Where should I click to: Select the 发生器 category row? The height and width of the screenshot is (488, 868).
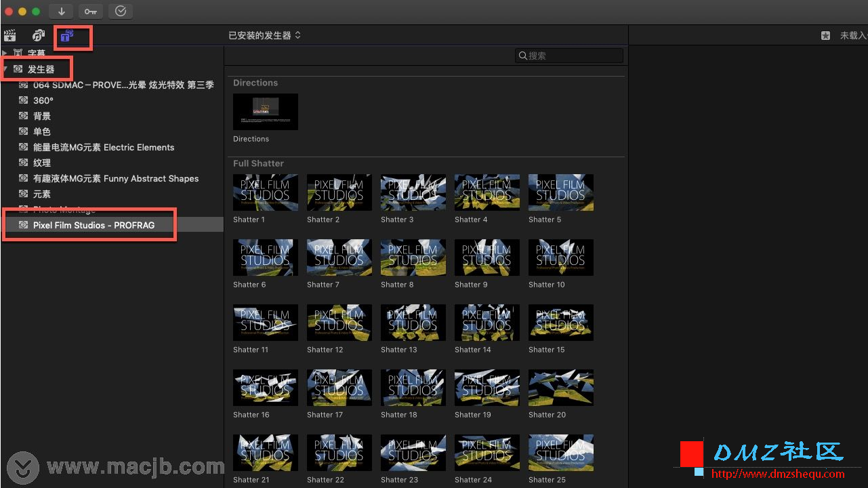pos(112,69)
